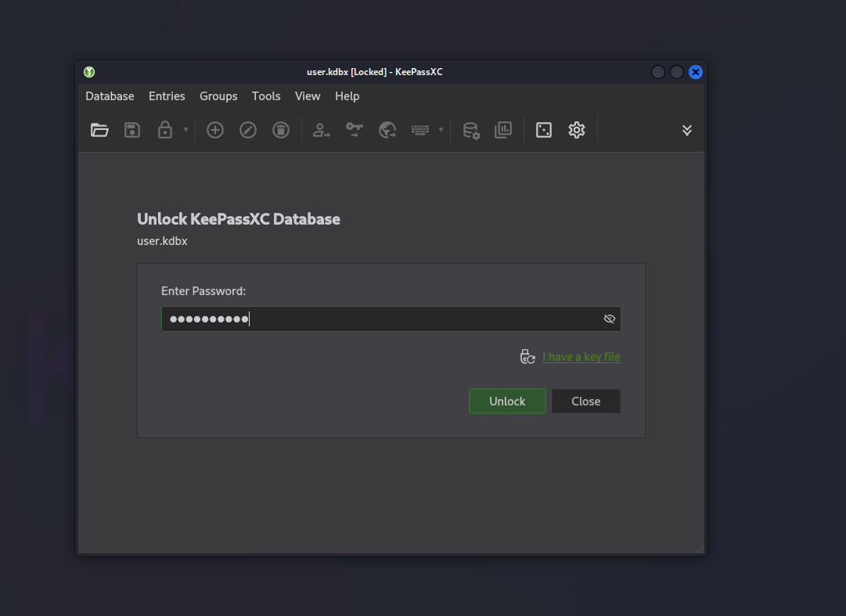Launch password generator dice icon
This screenshot has height=616, width=846.
(544, 130)
